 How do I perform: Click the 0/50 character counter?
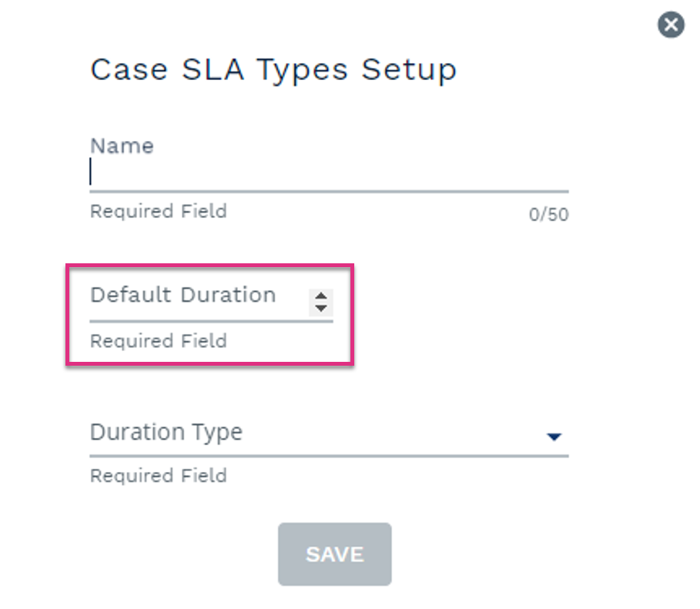(548, 215)
